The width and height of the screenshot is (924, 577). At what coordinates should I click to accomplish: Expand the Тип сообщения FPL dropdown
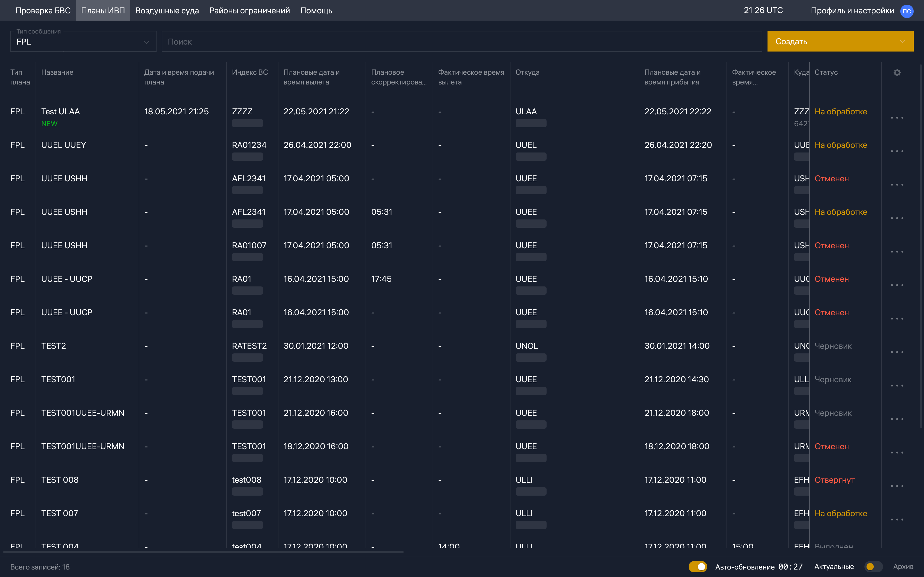click(83, 41)
